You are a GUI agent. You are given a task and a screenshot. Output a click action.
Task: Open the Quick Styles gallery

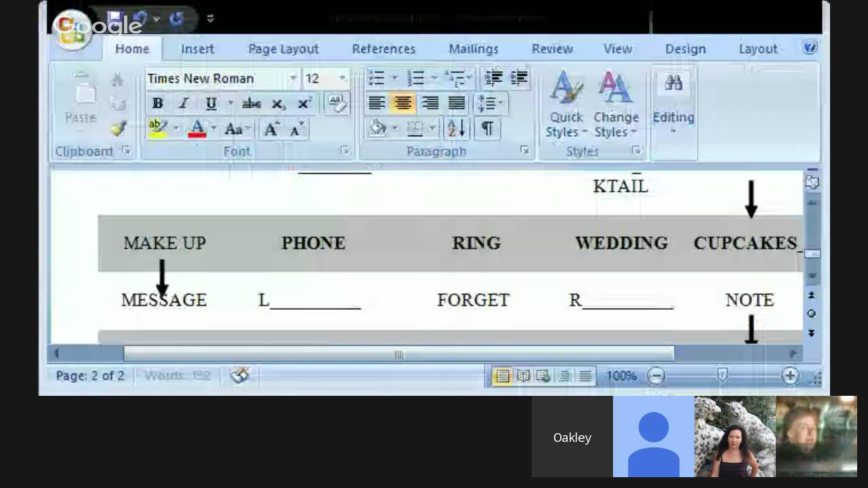566,105
